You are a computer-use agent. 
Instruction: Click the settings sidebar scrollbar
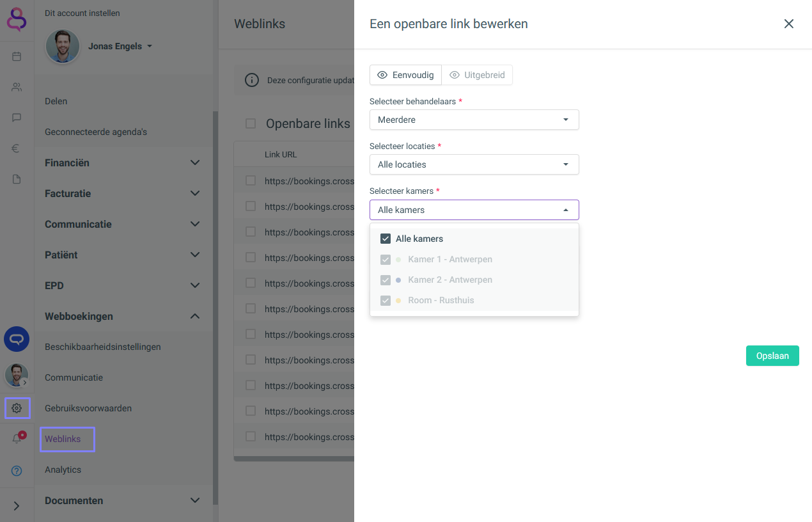point(215,307)
